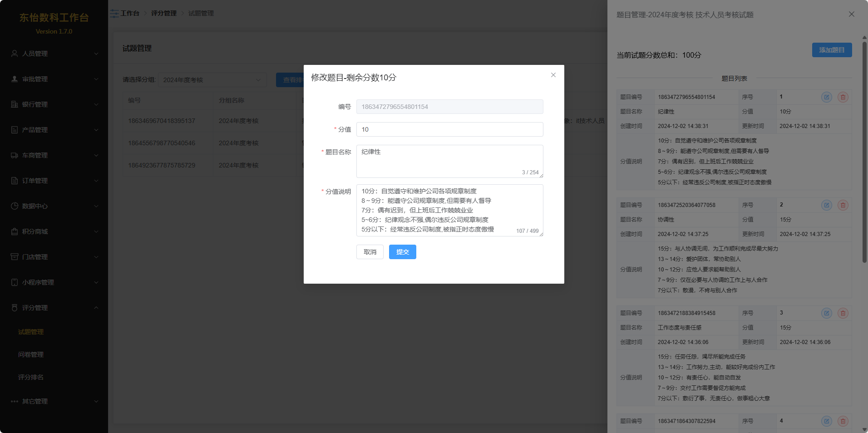Click edit icon for question 1 纪律性
This screenshot has height=433, width=868.
point(826,97)
